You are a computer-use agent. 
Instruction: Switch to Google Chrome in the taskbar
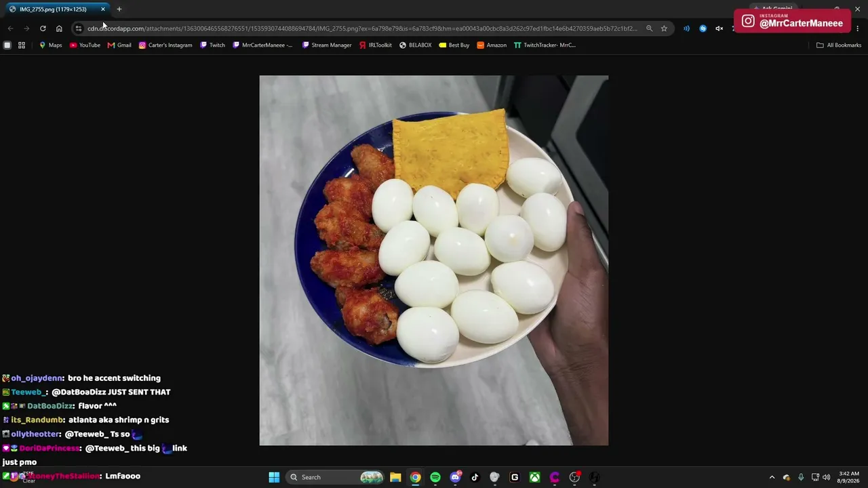coord(415,477)
